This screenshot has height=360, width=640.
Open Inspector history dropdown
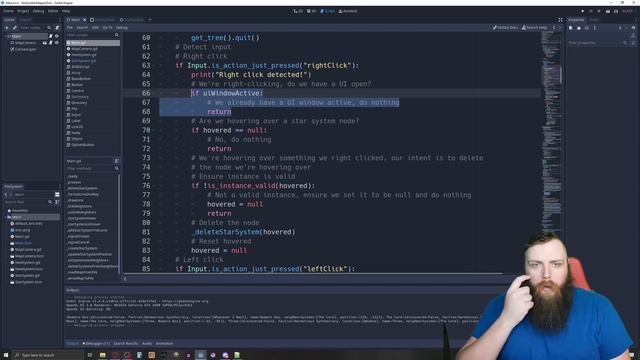point(633,28)
